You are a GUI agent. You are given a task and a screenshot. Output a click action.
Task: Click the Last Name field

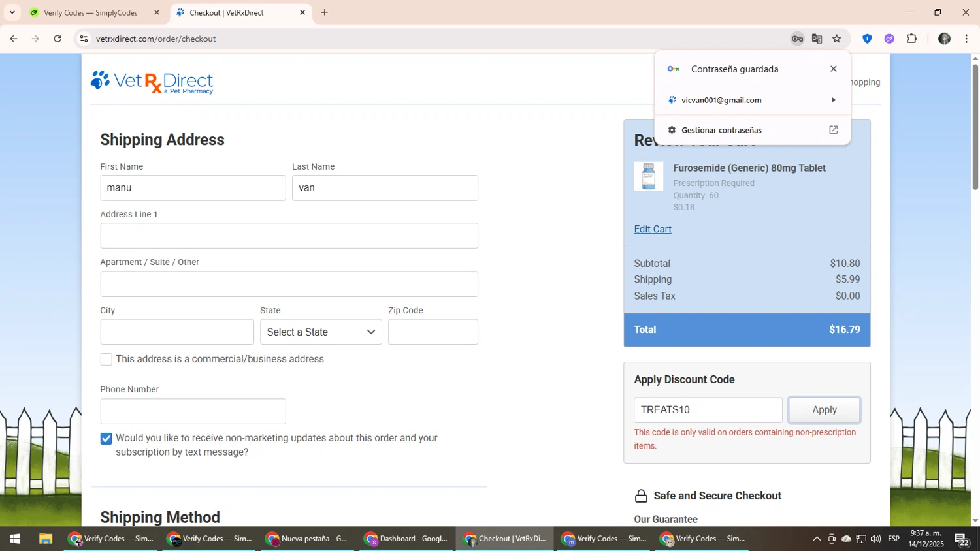[x=385, y=188]
